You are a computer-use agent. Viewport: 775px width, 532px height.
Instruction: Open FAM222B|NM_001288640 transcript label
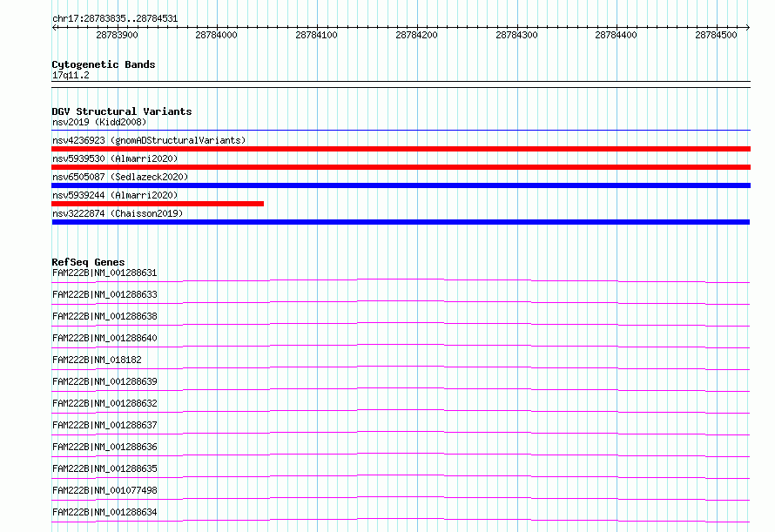[x=104, y=338]
